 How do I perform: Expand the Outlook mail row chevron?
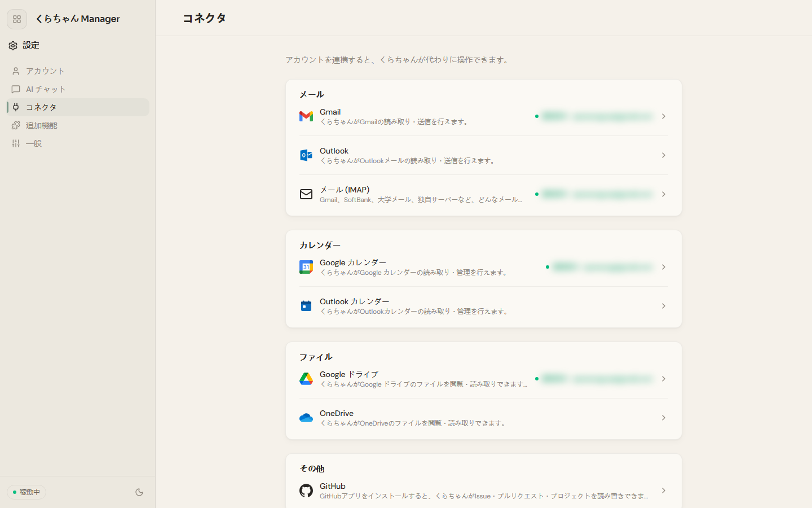pyautogui.click(x=664, y=155)
